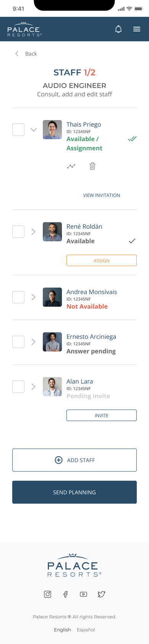This screenshot has height=644, width=149.
Task: Switch language to Español
Action: [x=86, y=629]
